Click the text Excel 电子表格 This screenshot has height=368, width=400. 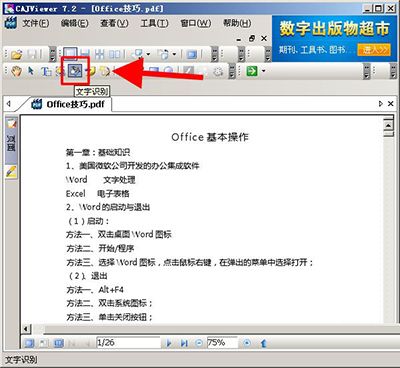pos(98,193)
